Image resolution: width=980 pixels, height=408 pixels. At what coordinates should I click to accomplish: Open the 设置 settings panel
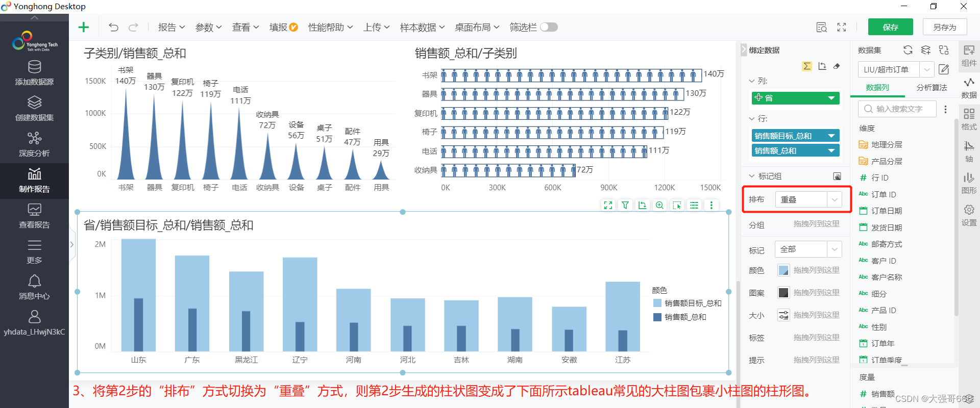969,215
